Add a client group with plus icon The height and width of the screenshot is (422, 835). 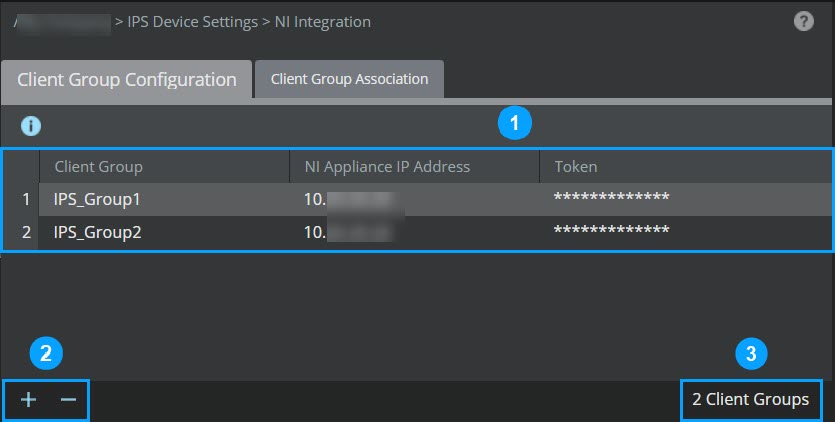tap(28, 400)
